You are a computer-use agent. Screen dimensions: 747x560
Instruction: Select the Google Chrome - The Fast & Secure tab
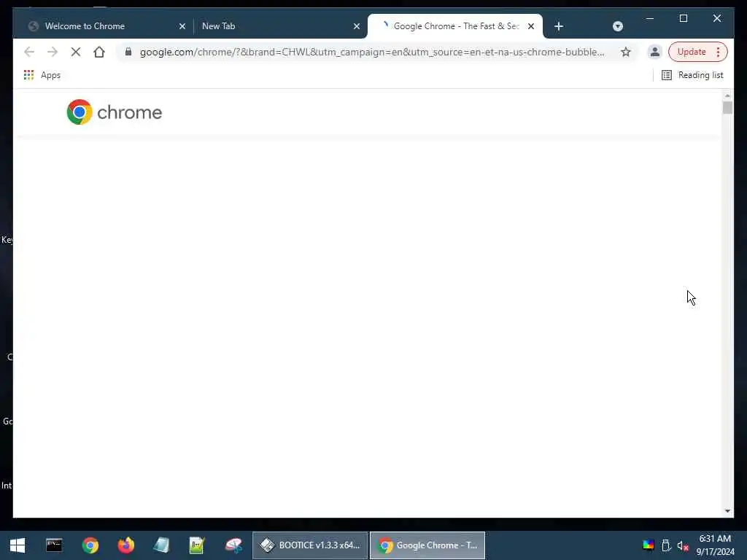tap(455, 26)
